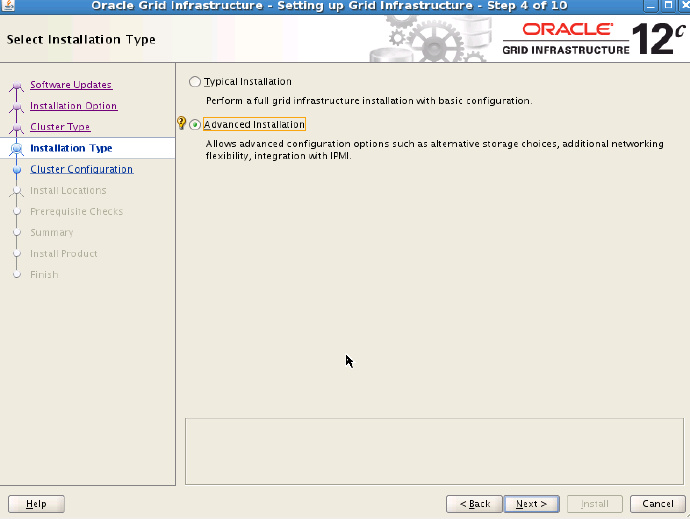The image size is (690, 519).
Task: Click the Advanced Installation description text
Action: [434, 150]
